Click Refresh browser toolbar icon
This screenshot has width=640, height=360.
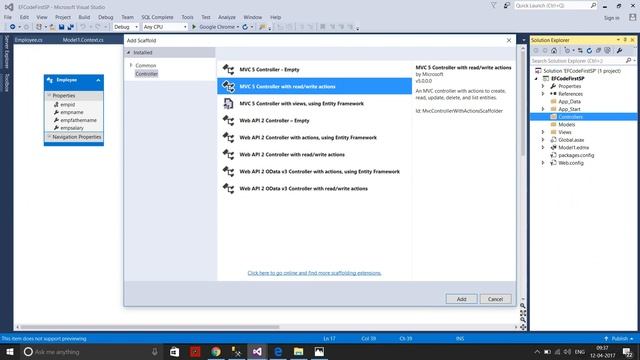point(245,27)
